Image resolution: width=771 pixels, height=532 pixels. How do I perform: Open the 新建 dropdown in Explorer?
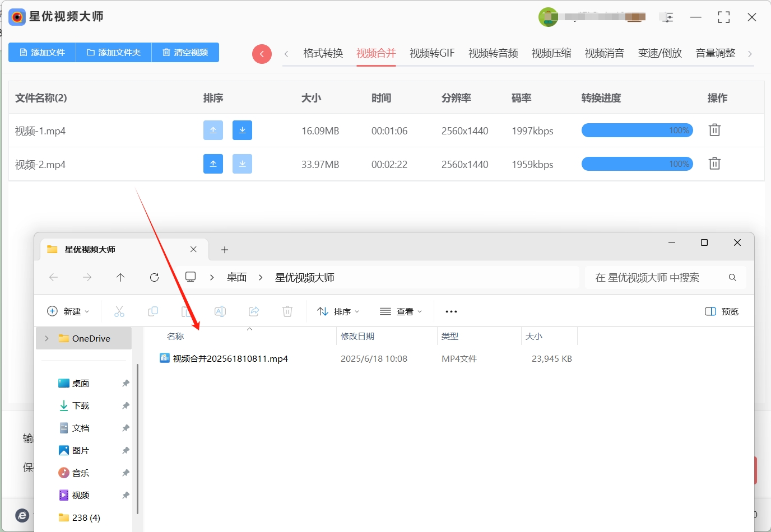point(68,311)
